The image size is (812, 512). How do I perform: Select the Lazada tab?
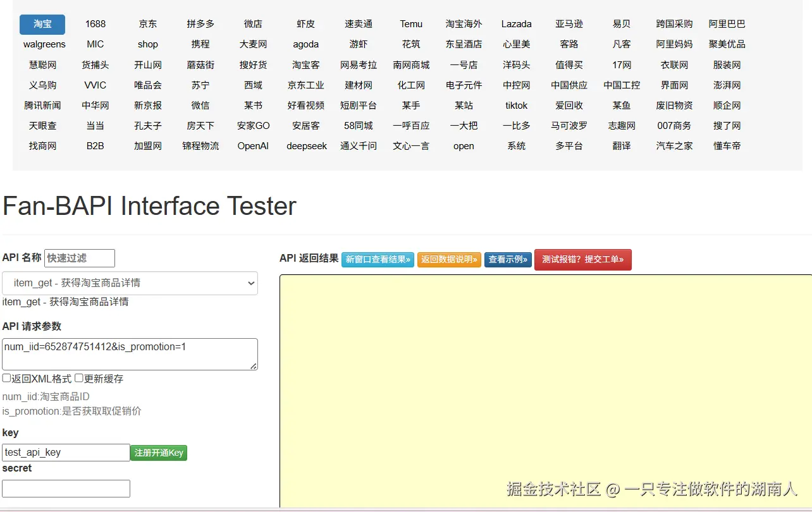click(517, 24)
